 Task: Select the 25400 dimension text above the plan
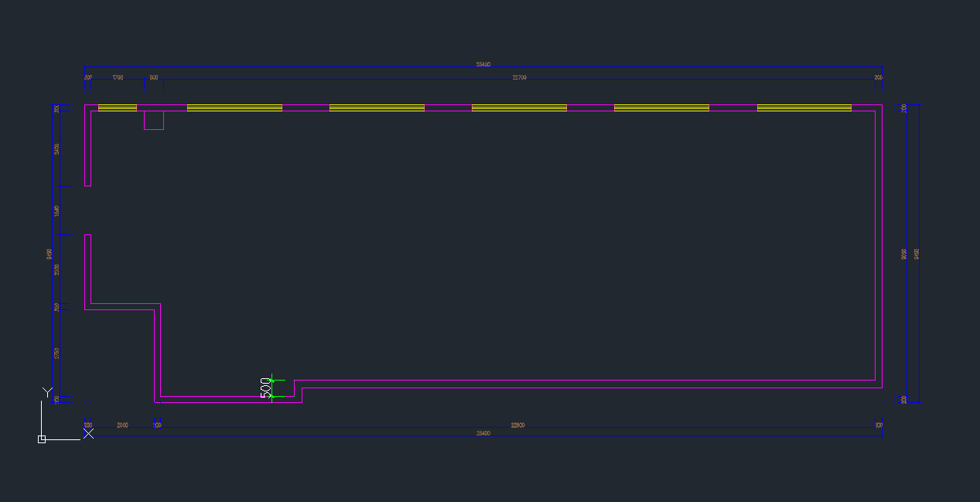coord(483,64)
